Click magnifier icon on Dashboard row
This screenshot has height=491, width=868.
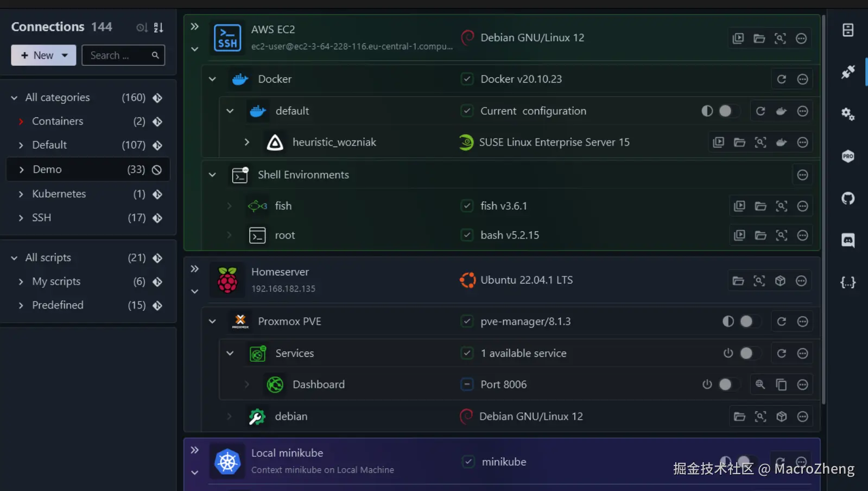[761, 385]
